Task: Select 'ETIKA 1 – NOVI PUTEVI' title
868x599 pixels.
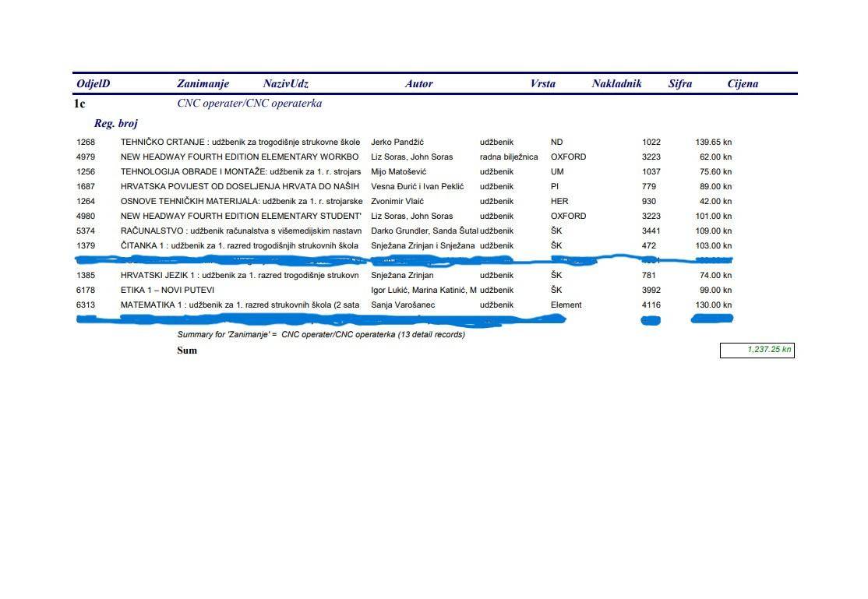Action: point(168,290)
